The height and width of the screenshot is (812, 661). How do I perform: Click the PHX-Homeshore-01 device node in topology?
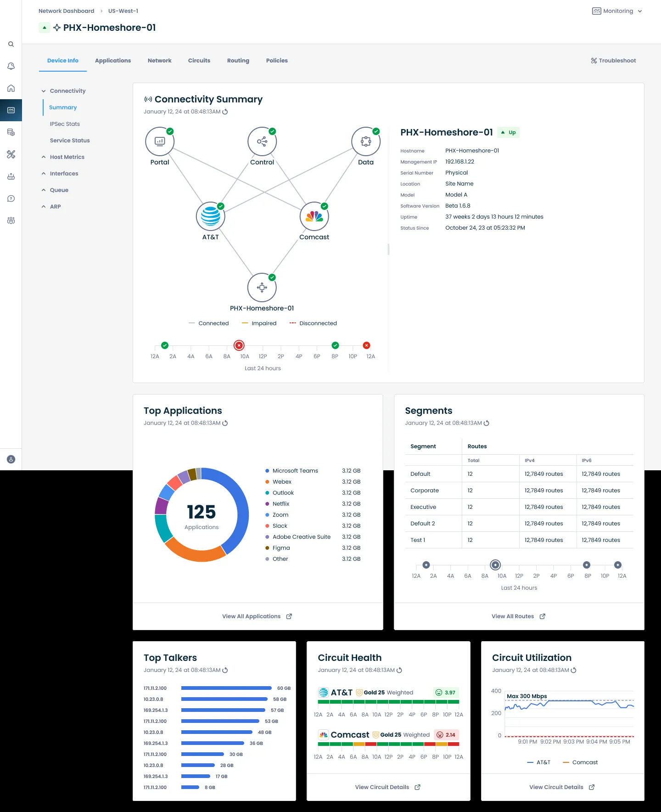[262, 288]
